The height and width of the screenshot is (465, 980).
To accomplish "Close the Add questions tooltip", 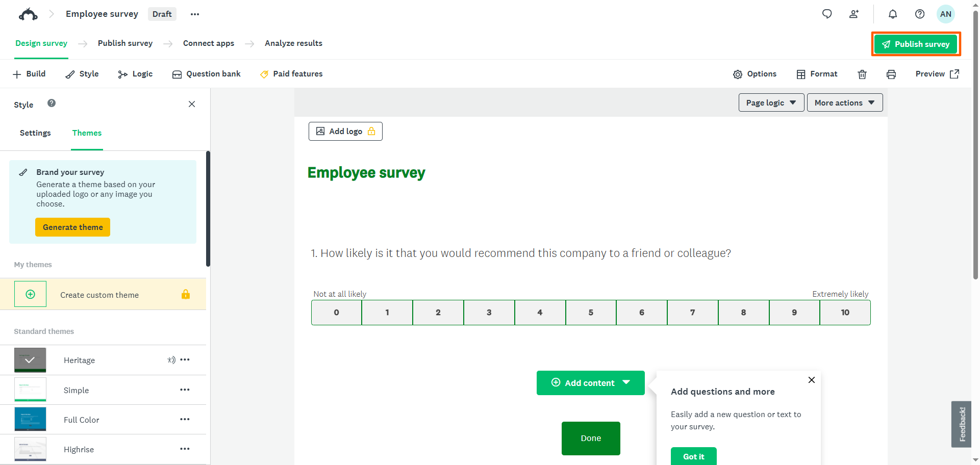I will pyautogui.click(x=812, y=380).
